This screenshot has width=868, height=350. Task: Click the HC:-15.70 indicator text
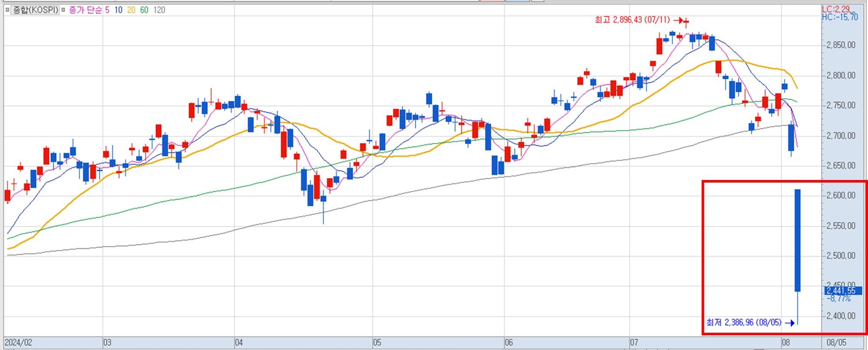point(840,17)
